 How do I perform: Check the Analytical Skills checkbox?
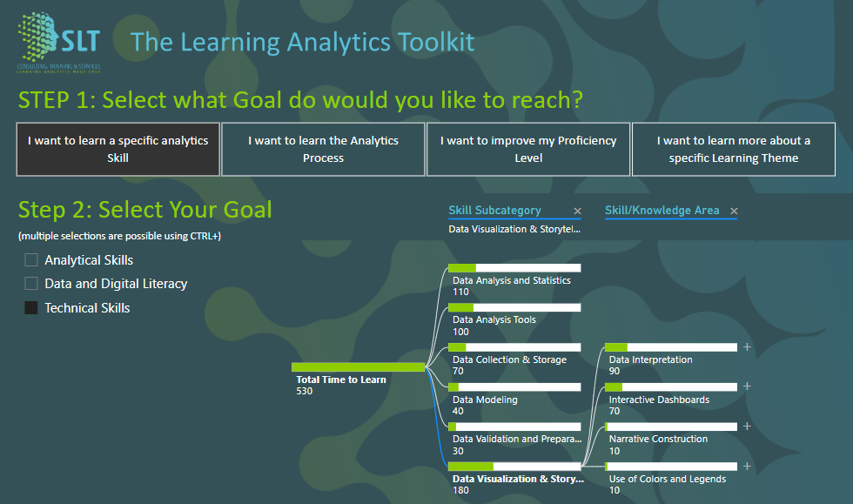(31, 259)
